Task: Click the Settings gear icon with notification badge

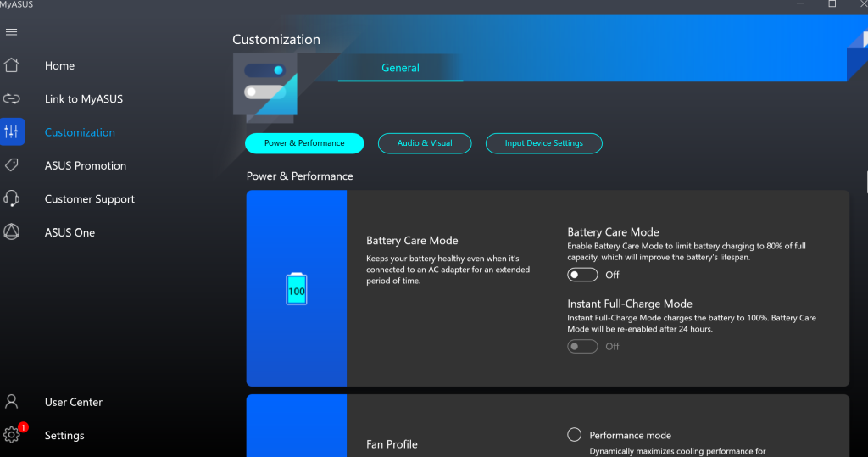Action: point(12,435)
